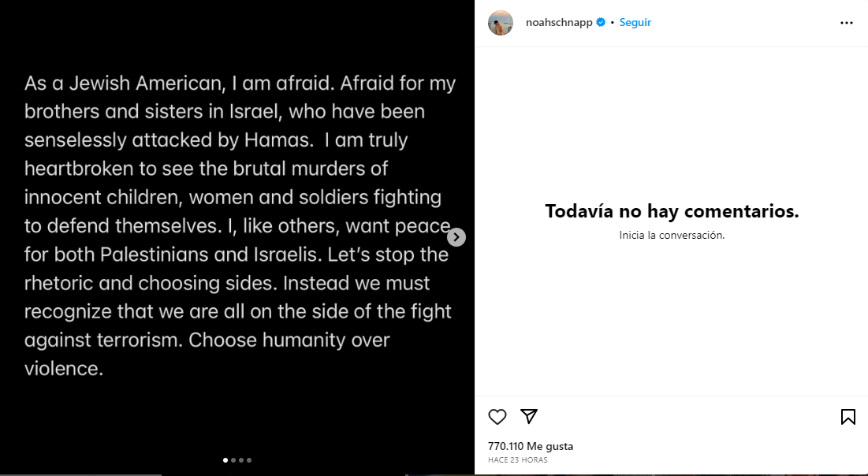Viewport: 868px width, 476px height.
Task: Jump to the second carousel dot
Action: coord(233,459)
